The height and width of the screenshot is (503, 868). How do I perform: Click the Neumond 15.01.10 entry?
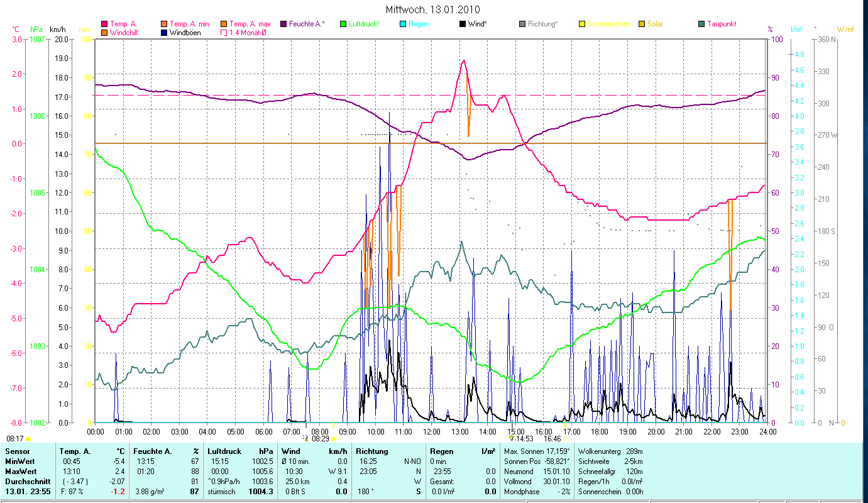coord(537,472)
